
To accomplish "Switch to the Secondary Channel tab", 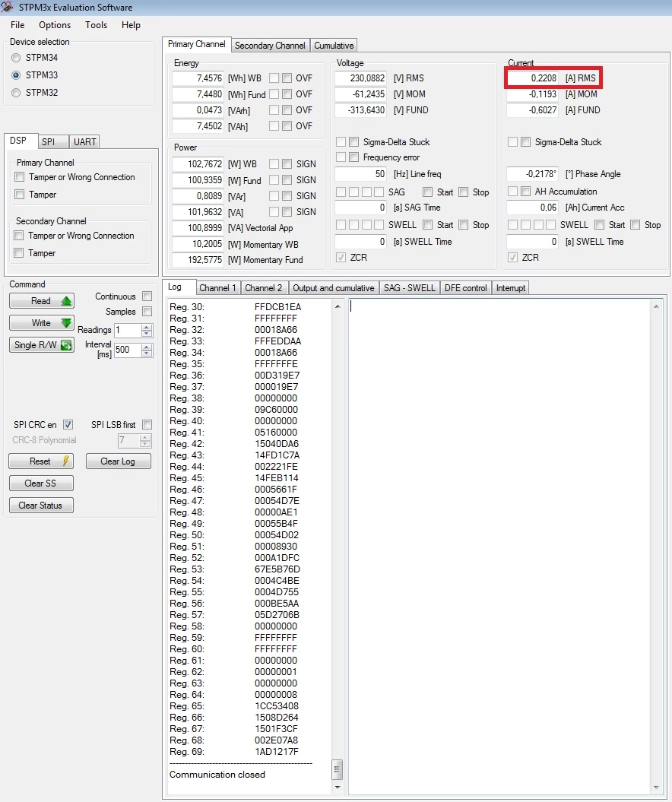I will coord(270,46).
